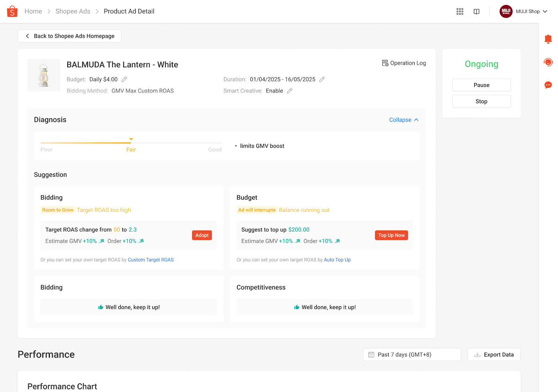
Task: Click the Operation Log icon
Action: tap(385, 63)
